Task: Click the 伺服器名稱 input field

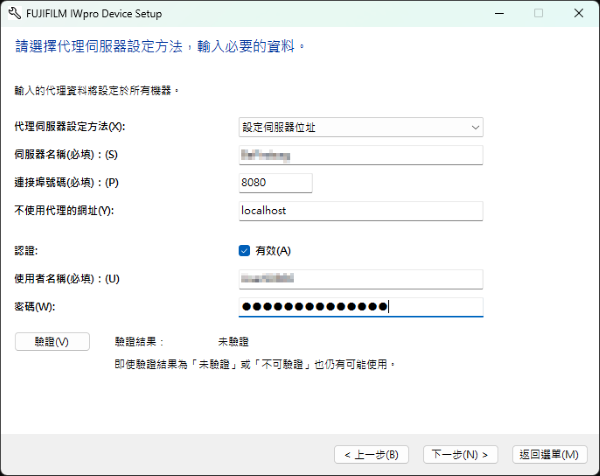Action: (x=360, y=155)
